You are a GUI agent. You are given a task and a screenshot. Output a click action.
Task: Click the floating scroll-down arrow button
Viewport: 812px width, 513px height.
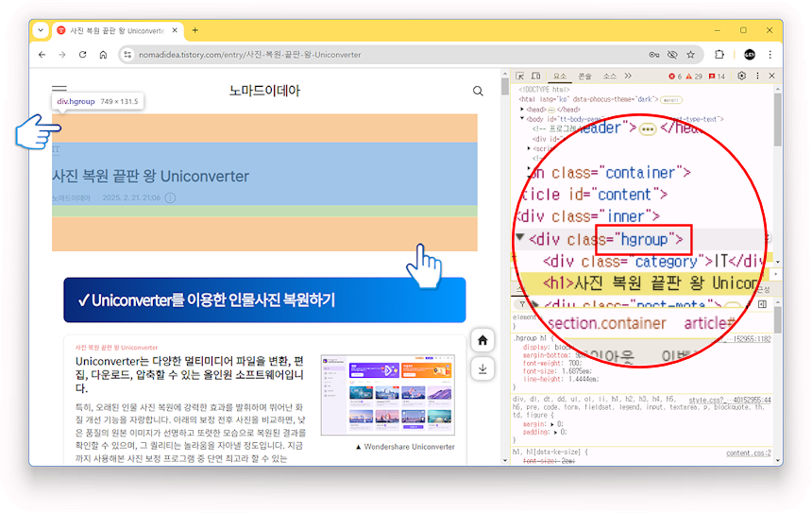click(482, 368)
